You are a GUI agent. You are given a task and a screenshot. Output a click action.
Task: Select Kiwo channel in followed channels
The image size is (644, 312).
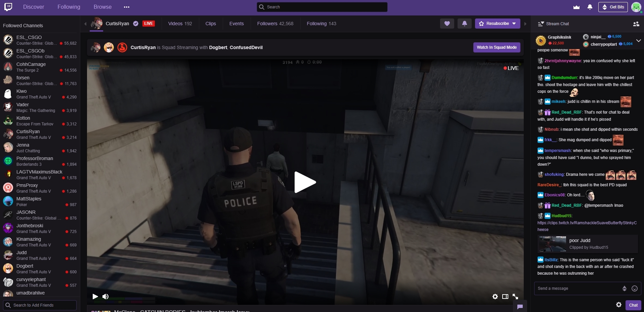(x=40, y=94)
